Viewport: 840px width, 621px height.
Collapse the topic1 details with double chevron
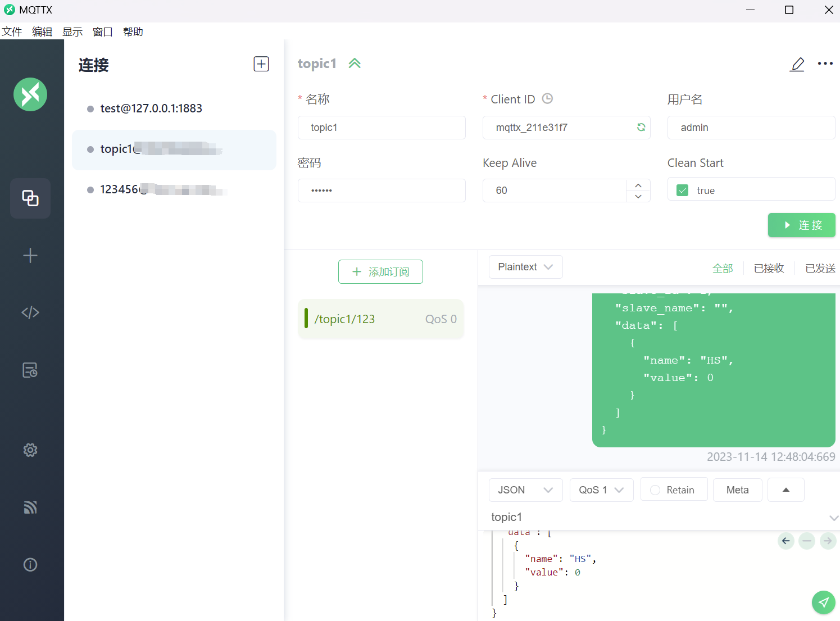[x=355, y=64]
